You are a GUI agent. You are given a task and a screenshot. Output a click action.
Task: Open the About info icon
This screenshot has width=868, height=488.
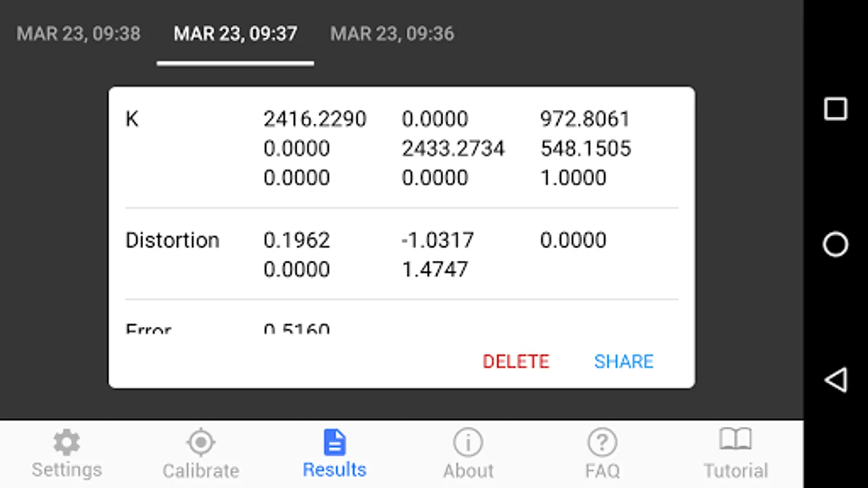click(468, 442)
